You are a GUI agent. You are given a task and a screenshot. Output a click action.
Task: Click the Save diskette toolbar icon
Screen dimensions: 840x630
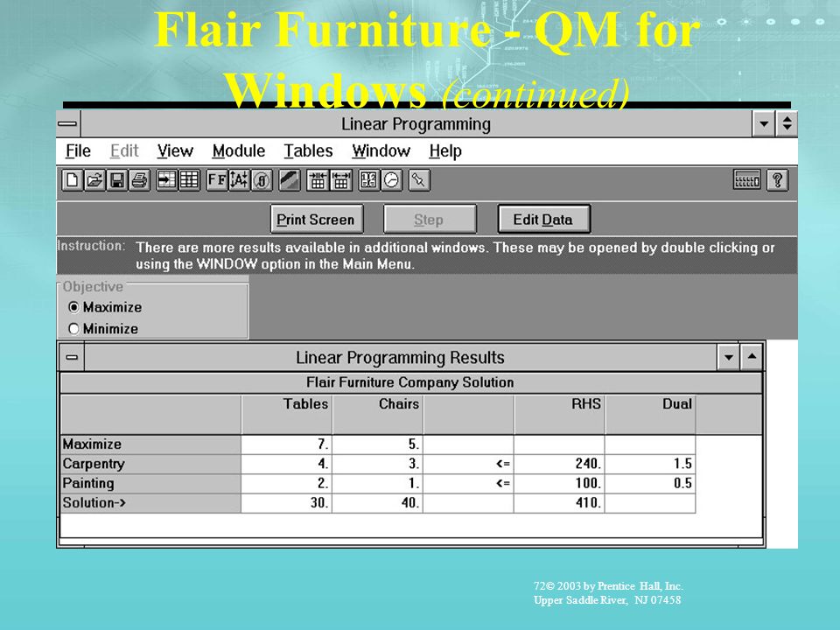[116, 180]
